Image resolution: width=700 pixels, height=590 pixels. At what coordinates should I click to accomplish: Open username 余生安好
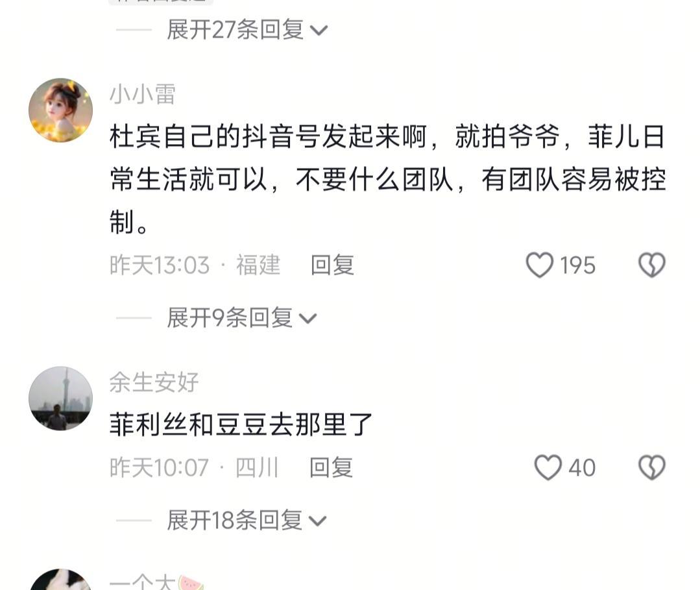(x=154, y=382)
